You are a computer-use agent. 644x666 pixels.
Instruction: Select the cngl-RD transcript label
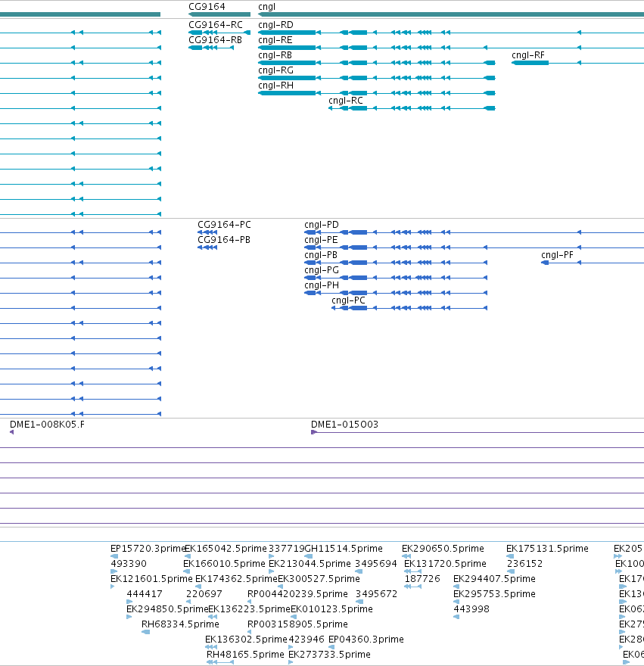pos(275,25)
